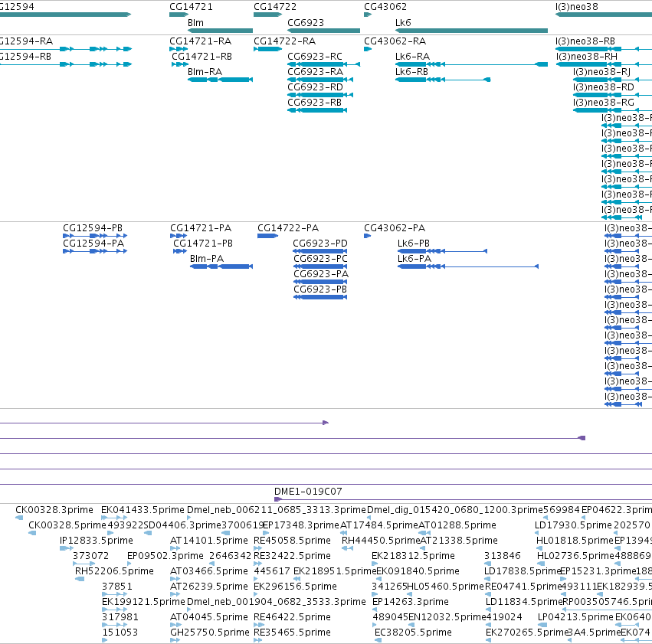Click the CG43062-RA transcript label
This screenshot has height=644, width=652.
point(395,41)
